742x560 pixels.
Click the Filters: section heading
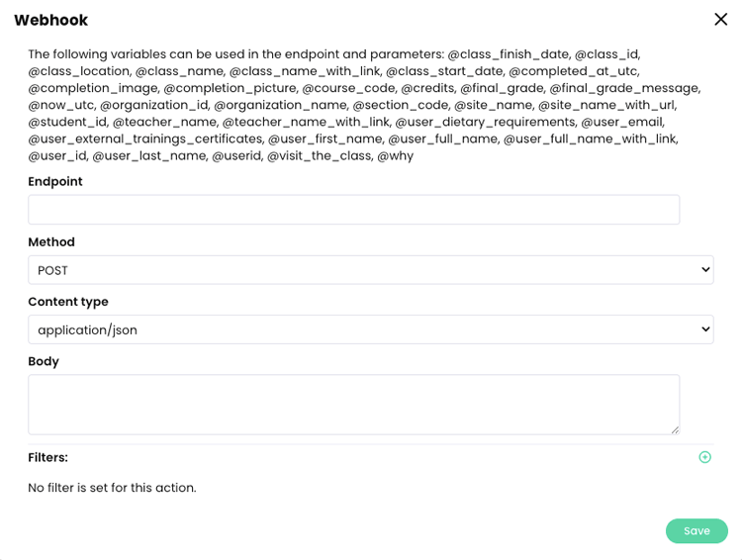point(47,457)
